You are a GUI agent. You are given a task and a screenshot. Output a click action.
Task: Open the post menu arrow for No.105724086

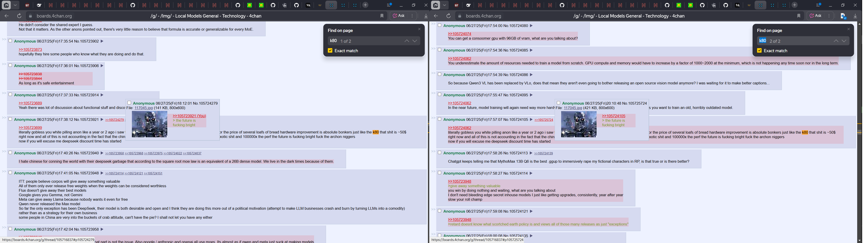coord(531,75)
